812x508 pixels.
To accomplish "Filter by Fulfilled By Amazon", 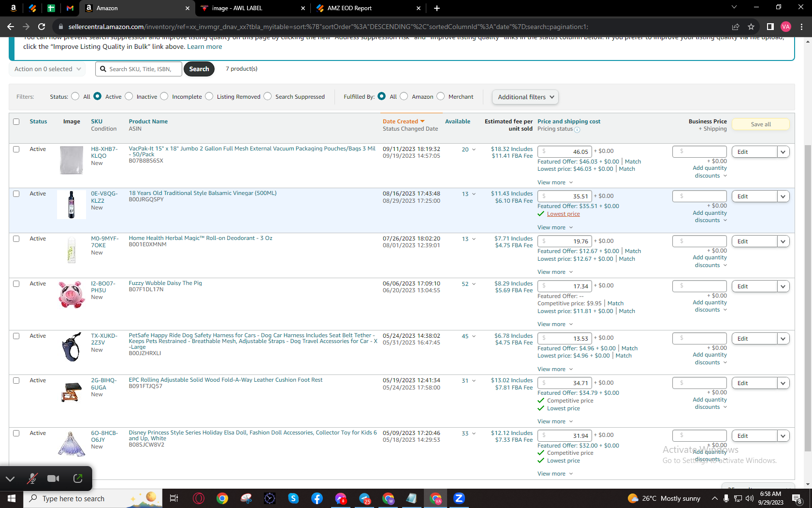I will coord(404,96).
